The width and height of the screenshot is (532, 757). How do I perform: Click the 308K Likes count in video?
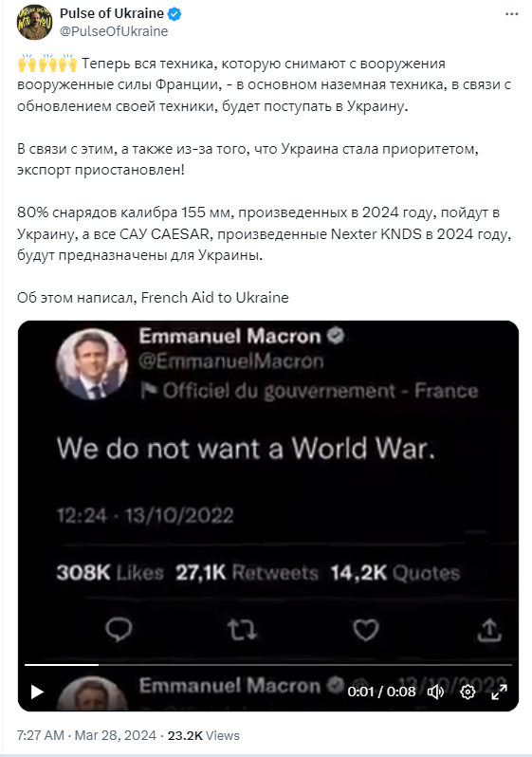(x=110, y=573)
